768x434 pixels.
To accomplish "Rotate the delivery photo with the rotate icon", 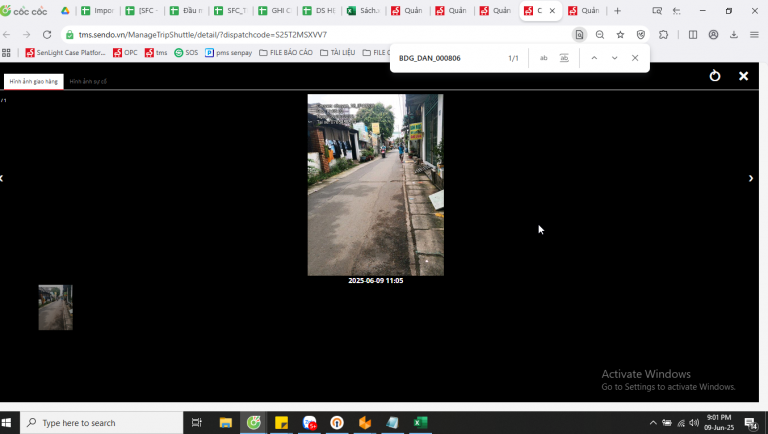I will pyautogui.click(x=715, y=76).
